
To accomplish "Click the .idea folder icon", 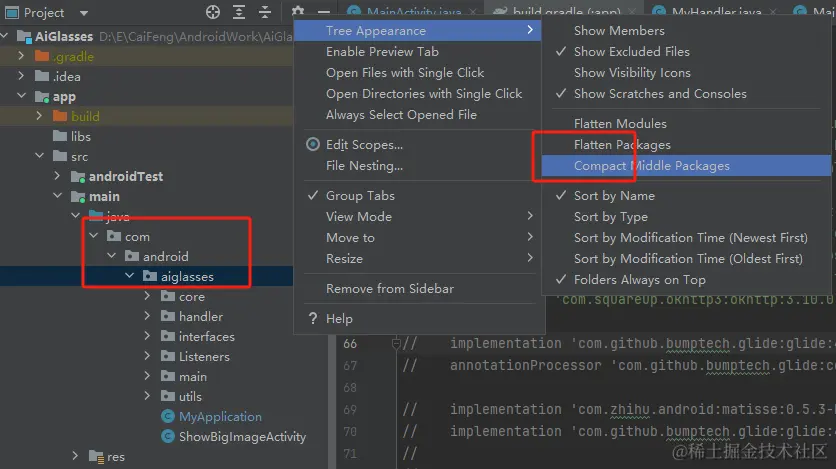I will (42, 76).
